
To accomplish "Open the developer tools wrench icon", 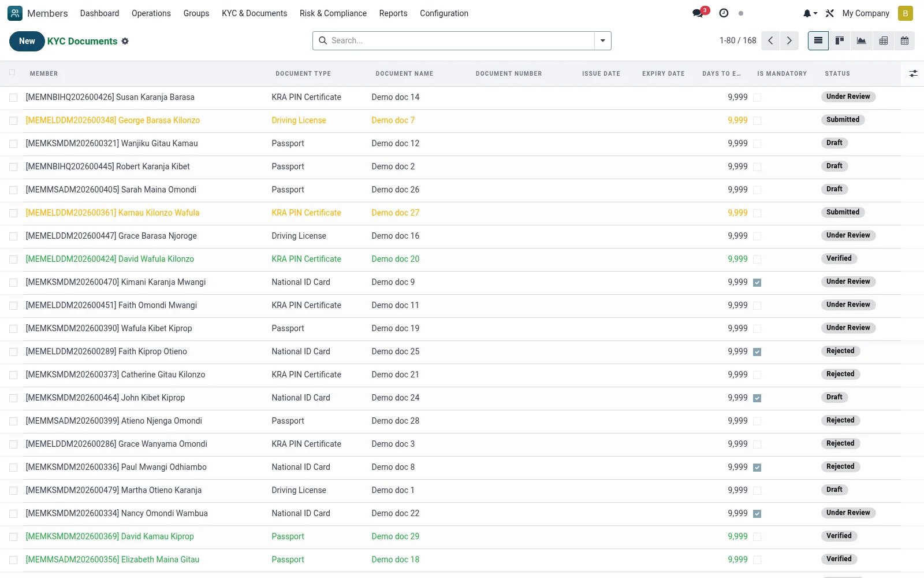I will click(x=830, y=13).
